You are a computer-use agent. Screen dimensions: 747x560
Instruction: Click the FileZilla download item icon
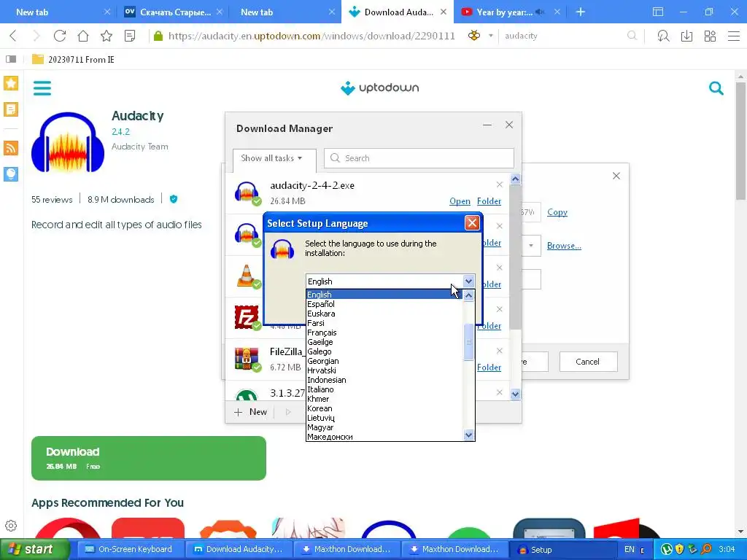pos(247,316)
